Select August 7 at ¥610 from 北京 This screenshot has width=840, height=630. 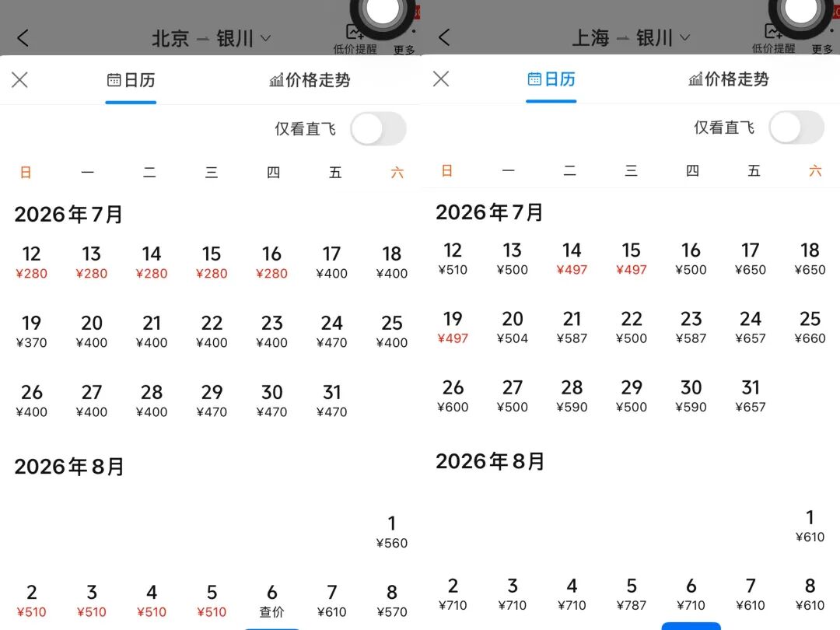(x=331, y=601)
